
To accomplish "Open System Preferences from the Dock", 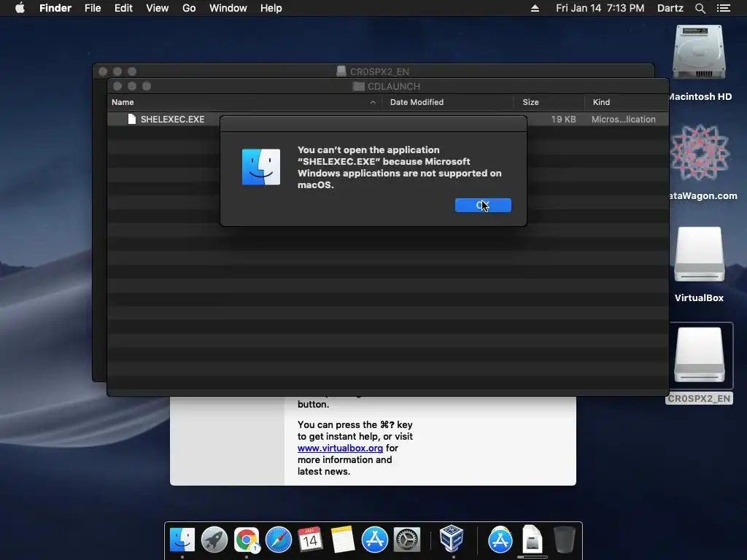I will 406,540.
